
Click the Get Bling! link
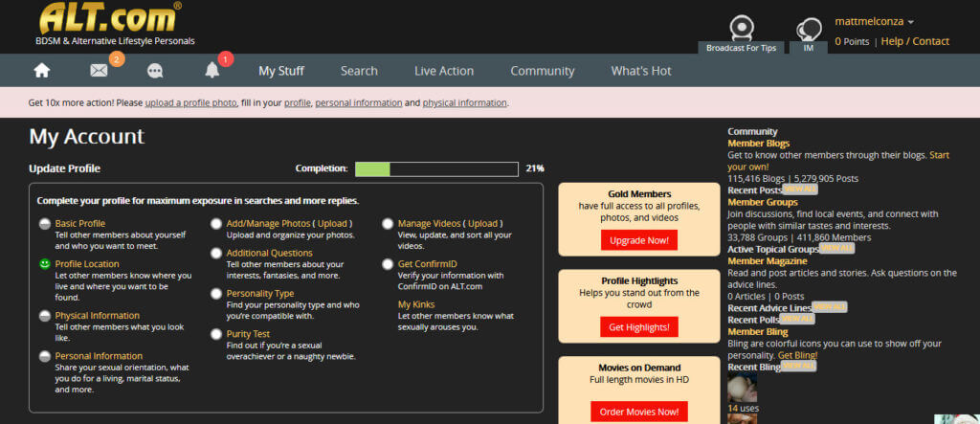click(797, 355)
